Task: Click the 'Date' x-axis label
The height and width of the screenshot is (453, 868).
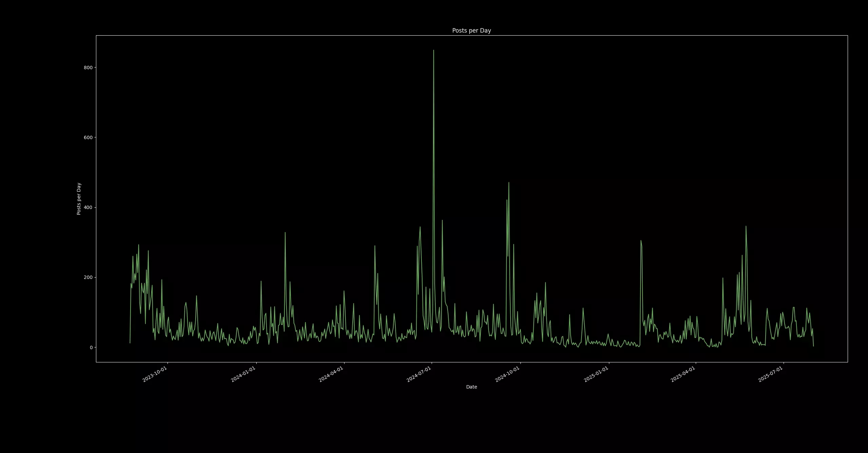Action: [x=471, y=387]
